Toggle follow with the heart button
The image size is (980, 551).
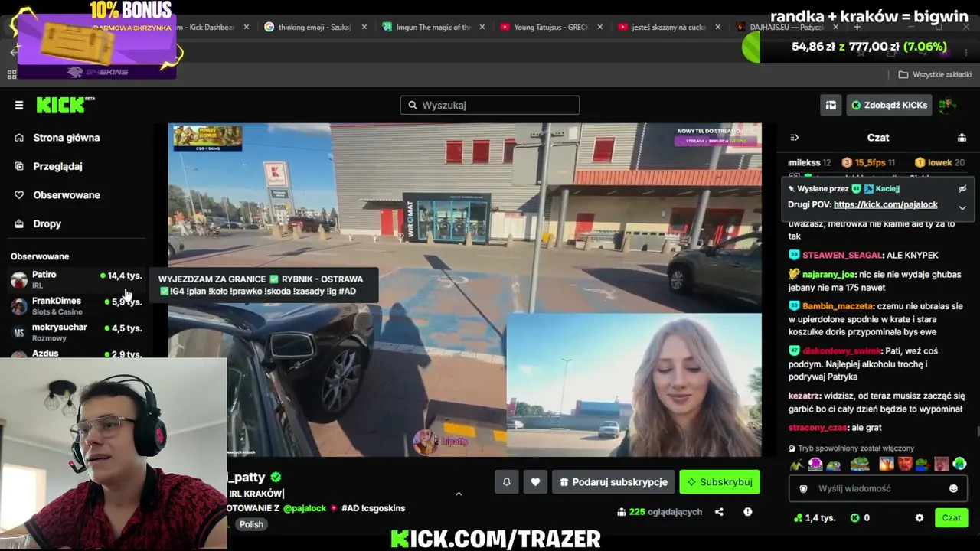tap(535, 482)
